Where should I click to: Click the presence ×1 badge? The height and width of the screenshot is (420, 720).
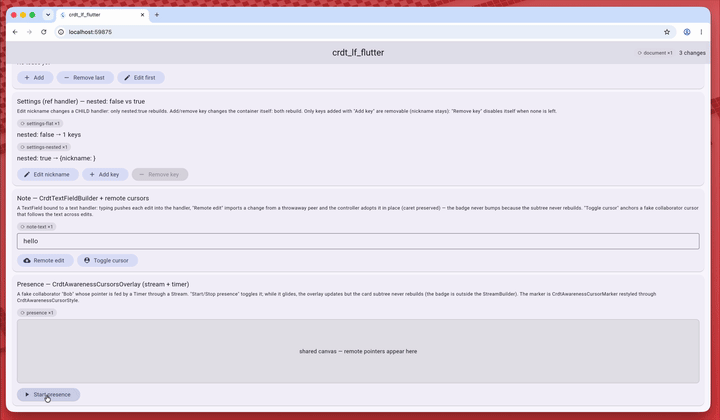[x=37, y=313]
